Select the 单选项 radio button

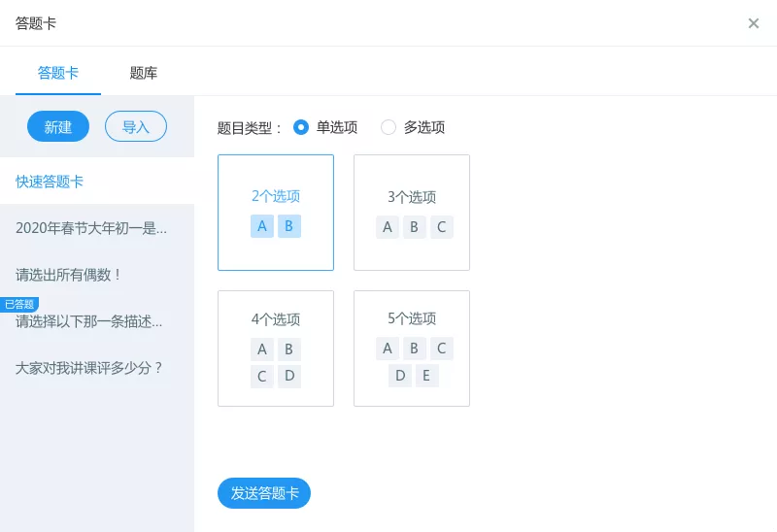click(x=301, y=127)
